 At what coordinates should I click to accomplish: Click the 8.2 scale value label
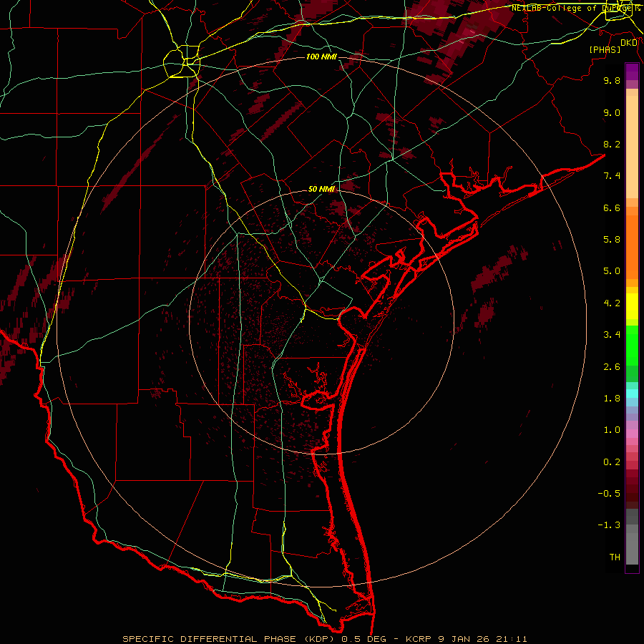(612, 144)
